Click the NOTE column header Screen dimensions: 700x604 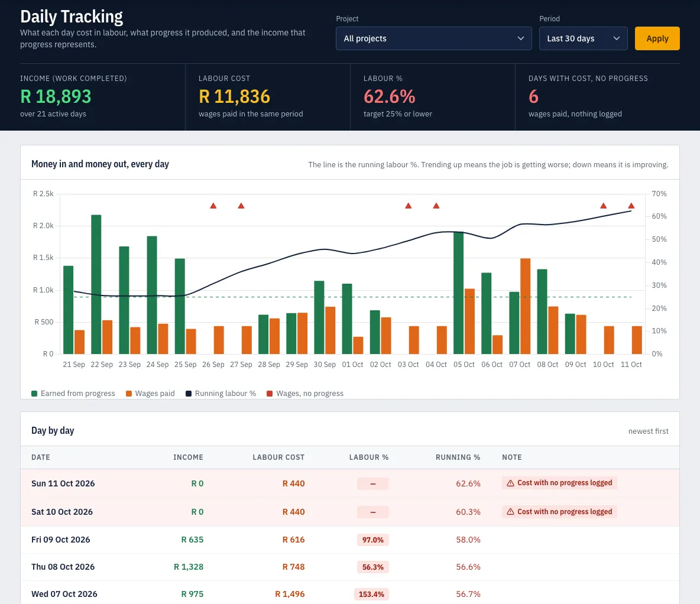pos(511,457)
